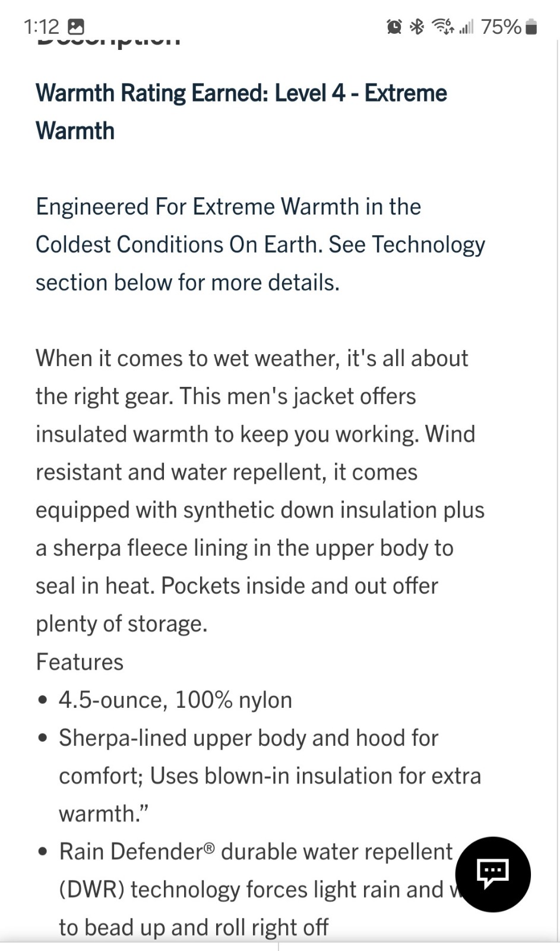Click the Features label
The width and height of the screenshot is (560, 951).
click(80, 662)
